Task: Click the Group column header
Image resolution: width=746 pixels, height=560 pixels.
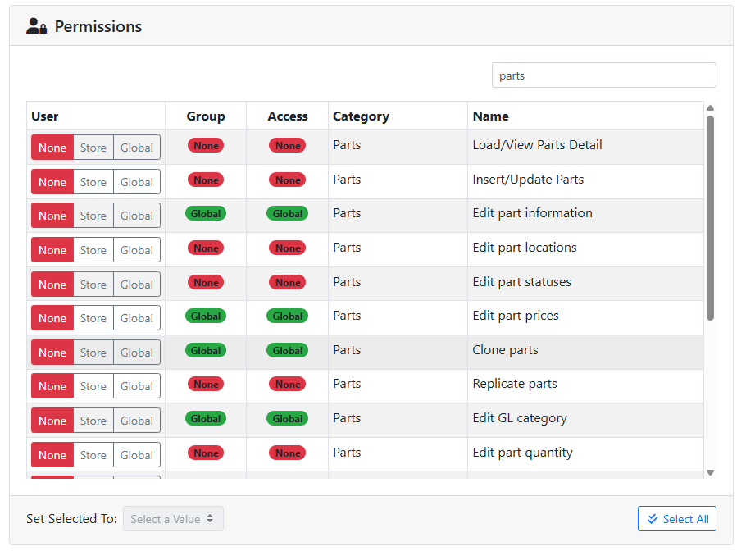Action: coord(205,116)
